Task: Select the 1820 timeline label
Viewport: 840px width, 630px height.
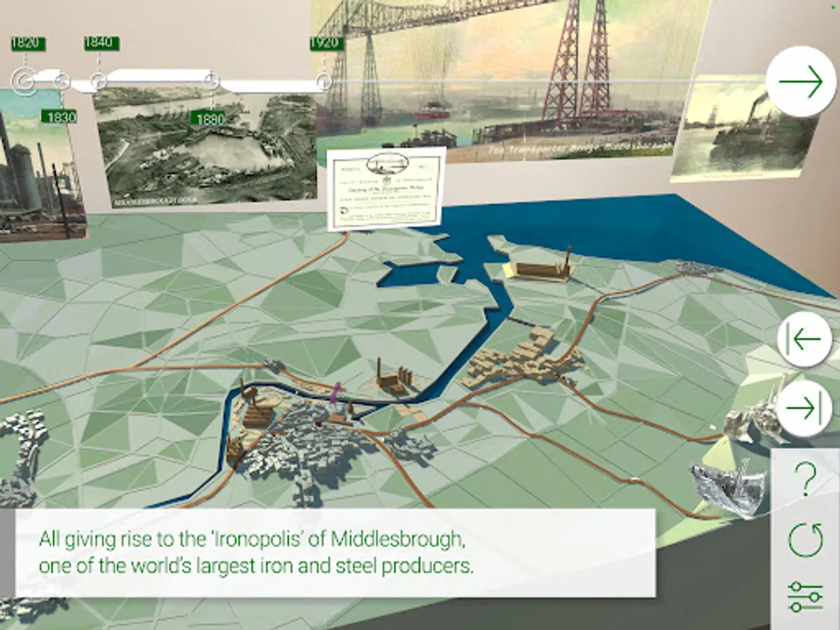Action: (28, 43)
